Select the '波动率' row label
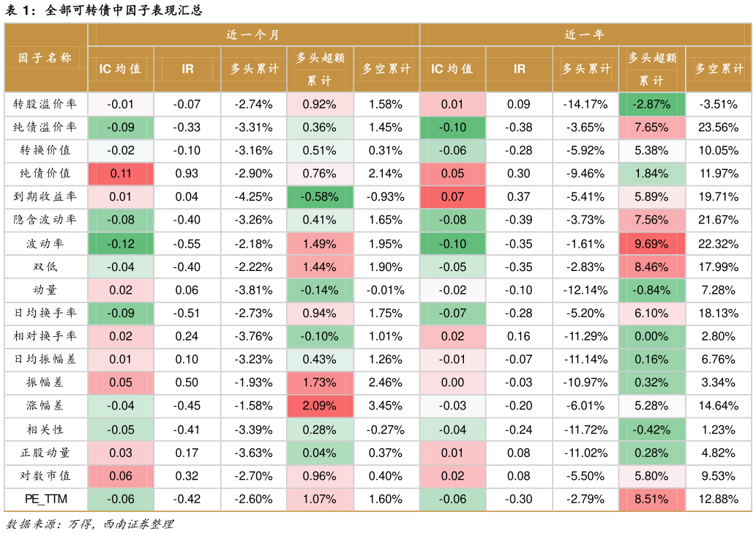The width and height of the screenshot is (756, 534). pyautogui.click(x=45, y=244)
